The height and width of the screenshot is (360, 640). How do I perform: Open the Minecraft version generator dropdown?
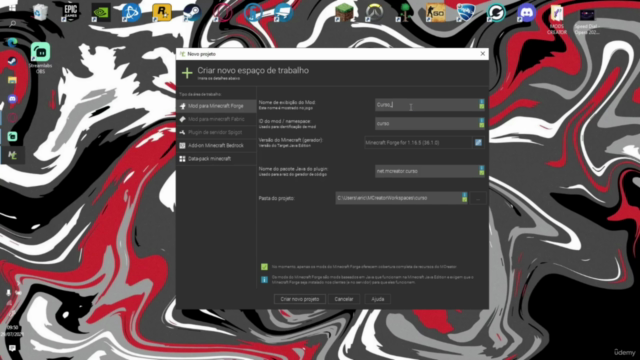418,143
